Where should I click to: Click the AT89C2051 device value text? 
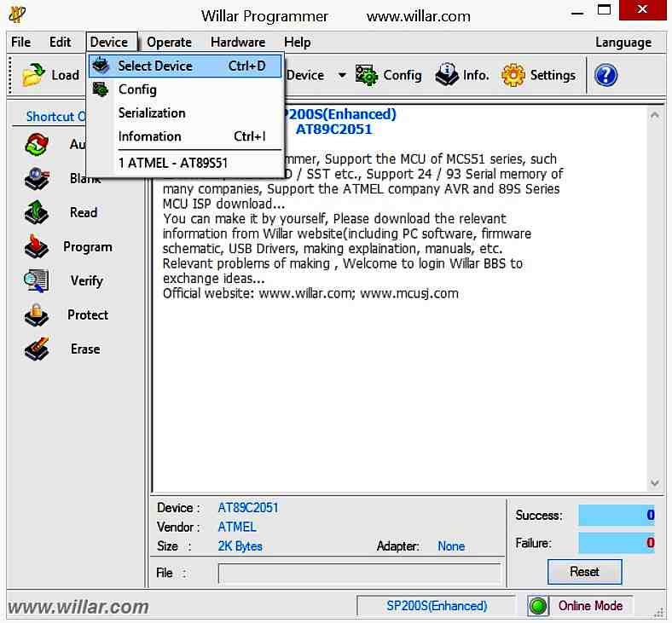248,508
